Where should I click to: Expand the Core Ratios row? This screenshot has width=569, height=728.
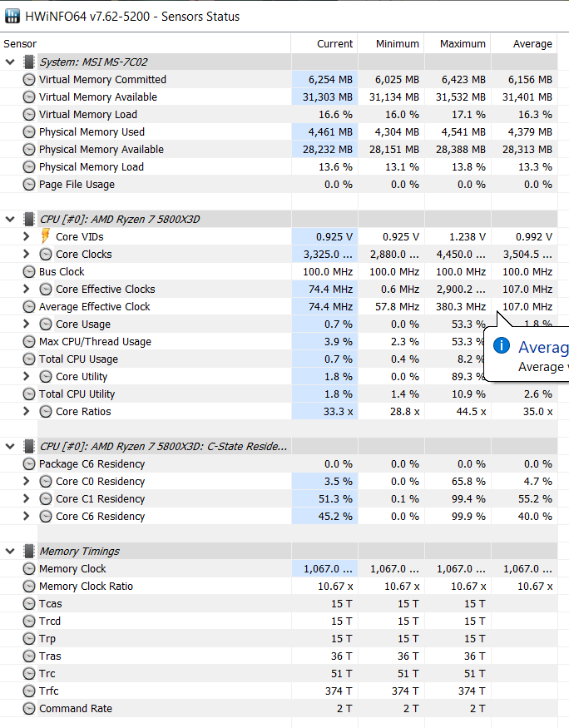(27, 411)
